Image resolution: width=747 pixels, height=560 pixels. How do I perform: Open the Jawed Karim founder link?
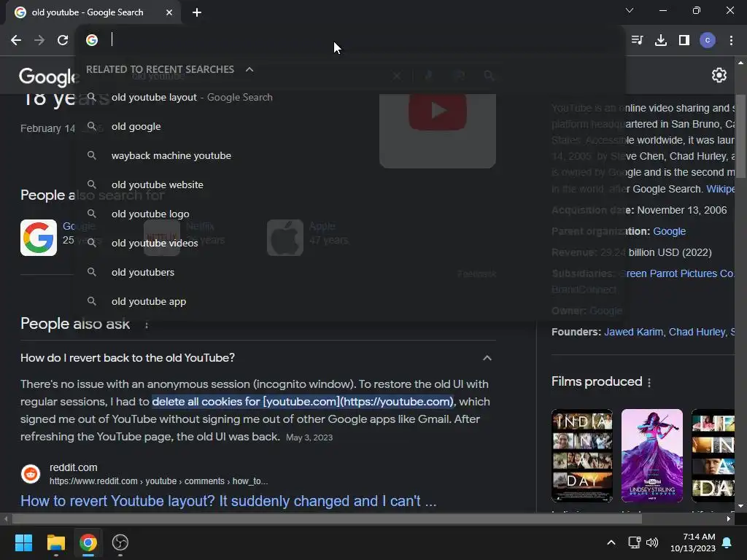pyautogui.click(x=633, y=332)
